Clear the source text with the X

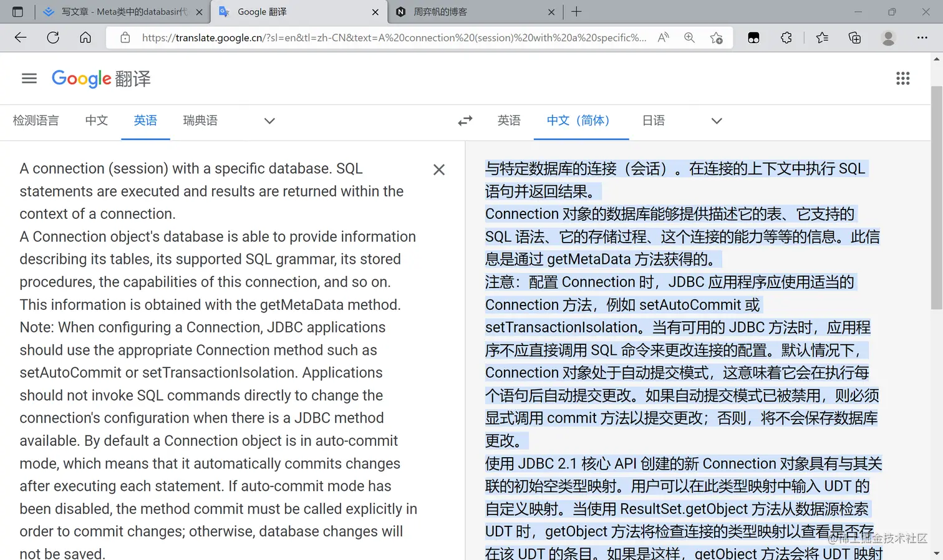[x=439, y=170]
